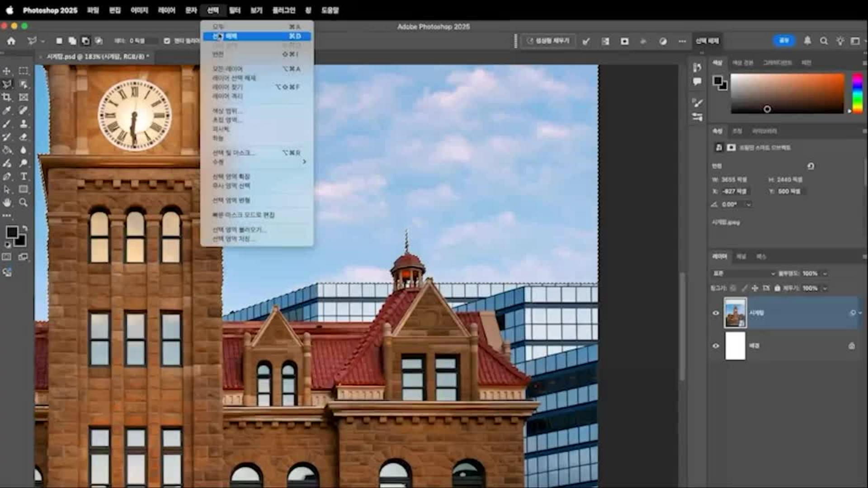
Task: Select the Horizontal Type tool
Action: pos(24,176)
